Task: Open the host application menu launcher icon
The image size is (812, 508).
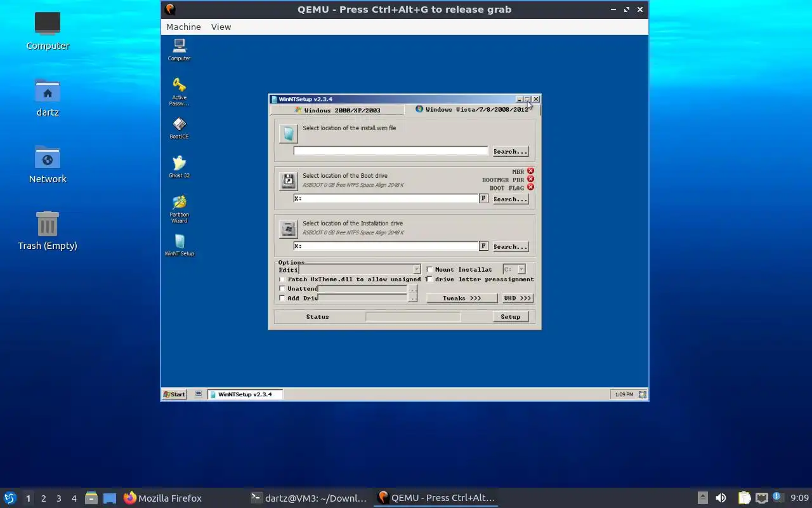Action: pos(10,498)
